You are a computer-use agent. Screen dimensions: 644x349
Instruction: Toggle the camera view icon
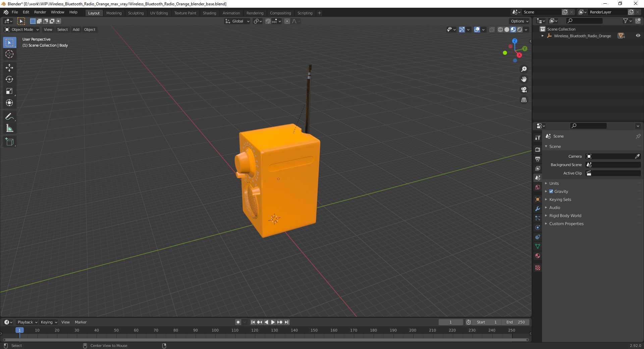pyautogui.click(x=524, y=90)
